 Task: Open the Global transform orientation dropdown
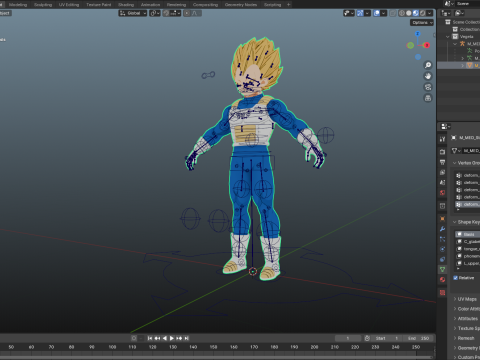click(133, 13)
